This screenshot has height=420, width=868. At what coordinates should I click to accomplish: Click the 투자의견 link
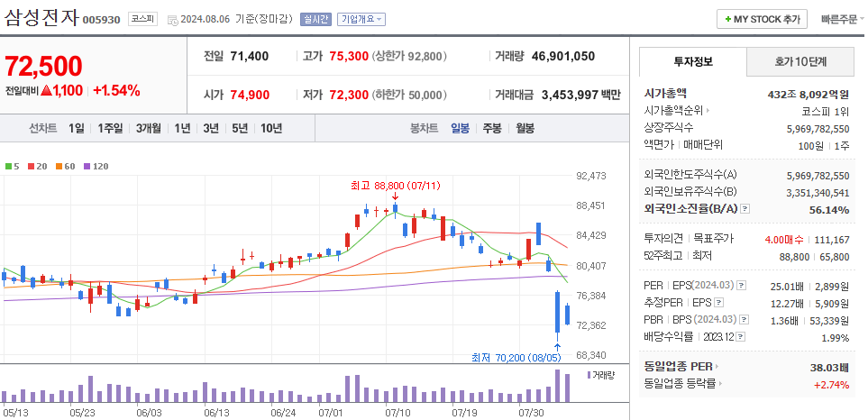(x=662, y=239)
